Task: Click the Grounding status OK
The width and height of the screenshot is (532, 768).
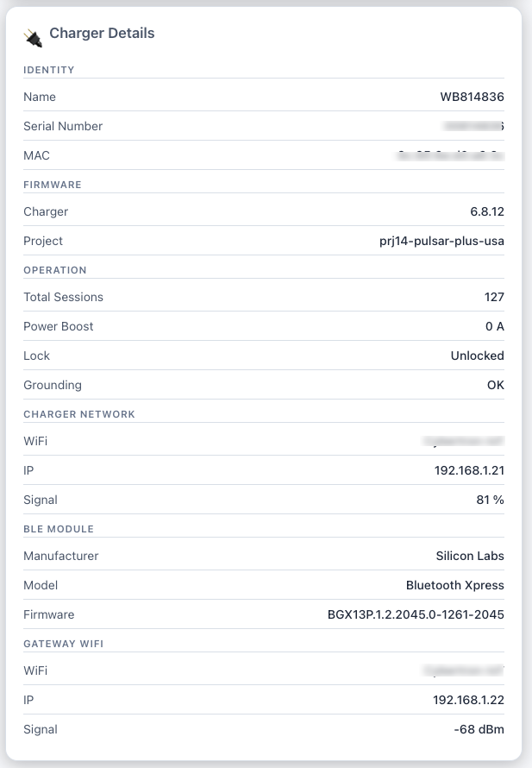Action: (x=495, y=385)
